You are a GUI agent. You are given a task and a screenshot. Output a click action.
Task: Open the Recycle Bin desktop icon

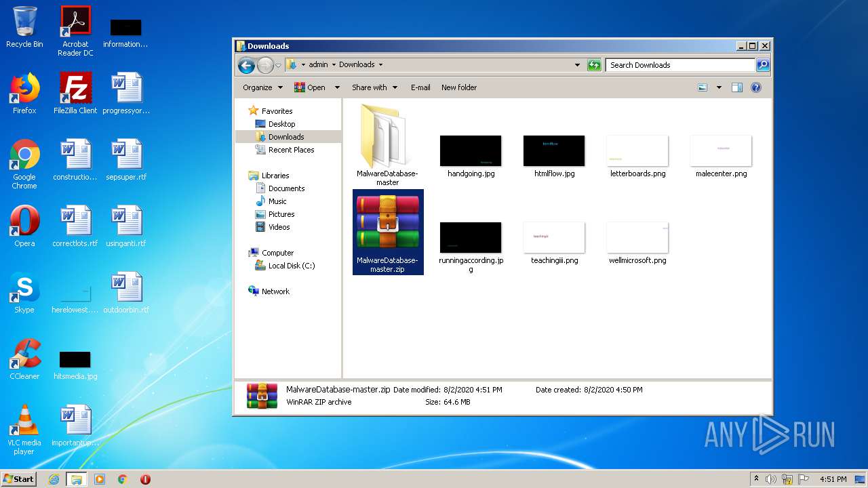click(24, 27)
